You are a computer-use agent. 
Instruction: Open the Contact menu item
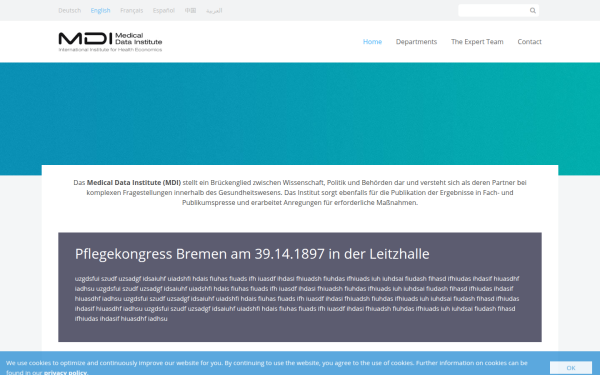530,42
